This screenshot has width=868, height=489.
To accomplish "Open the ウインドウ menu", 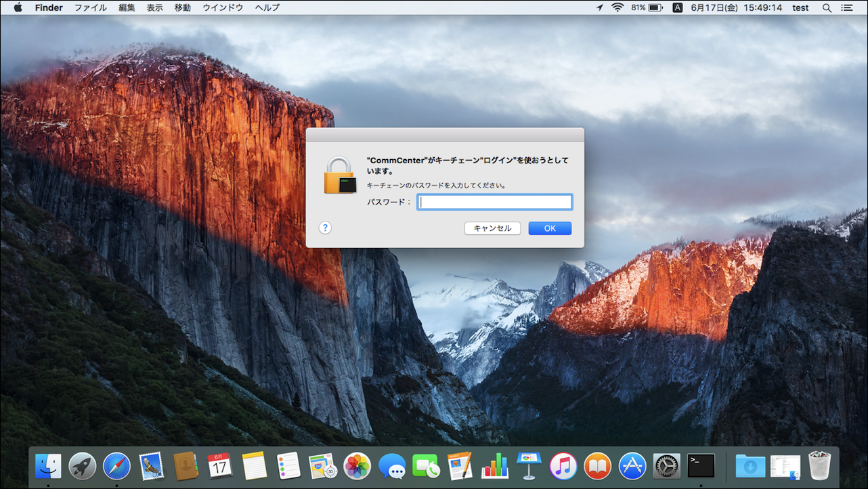I will coord(223,7).
